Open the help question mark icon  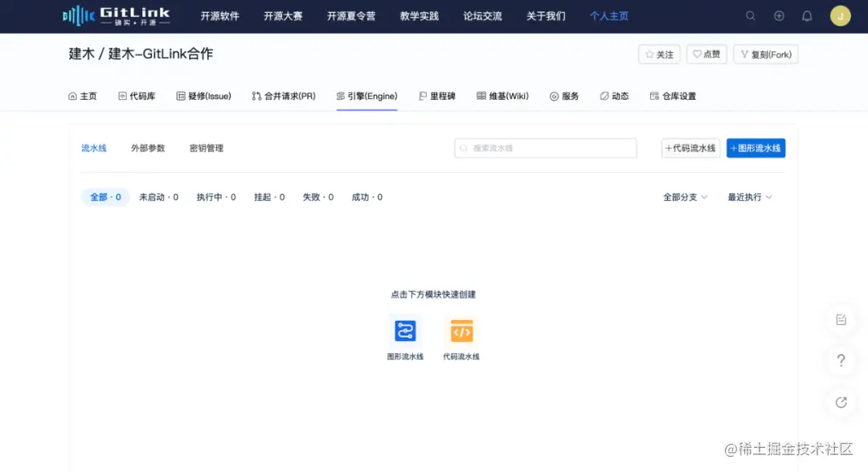841,360
